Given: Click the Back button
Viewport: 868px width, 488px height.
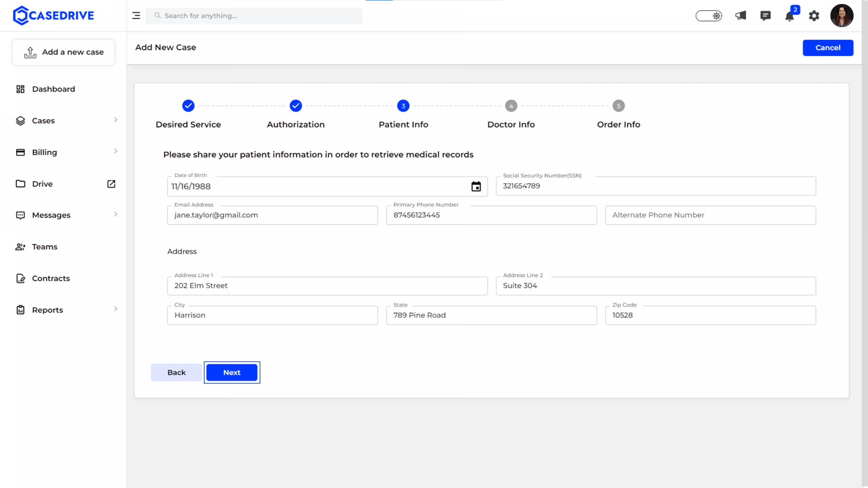Looking at the screenshot, I should coord(176,373).
